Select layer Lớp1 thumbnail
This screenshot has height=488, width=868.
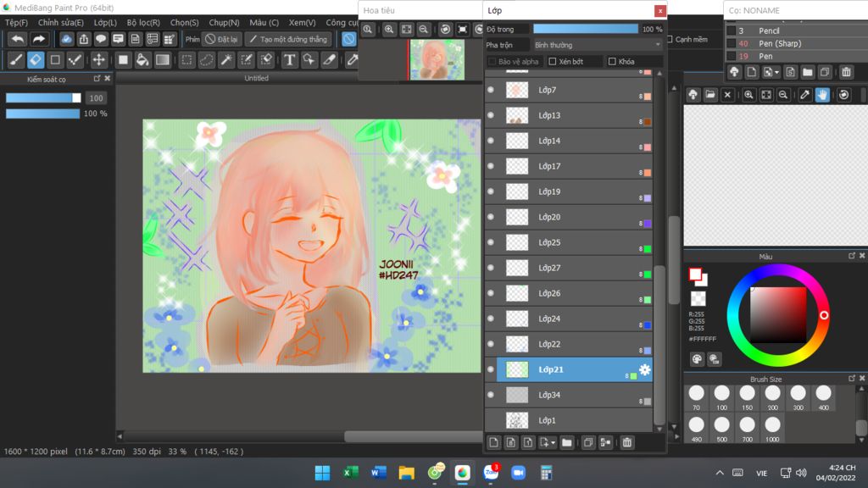(517, 420)
